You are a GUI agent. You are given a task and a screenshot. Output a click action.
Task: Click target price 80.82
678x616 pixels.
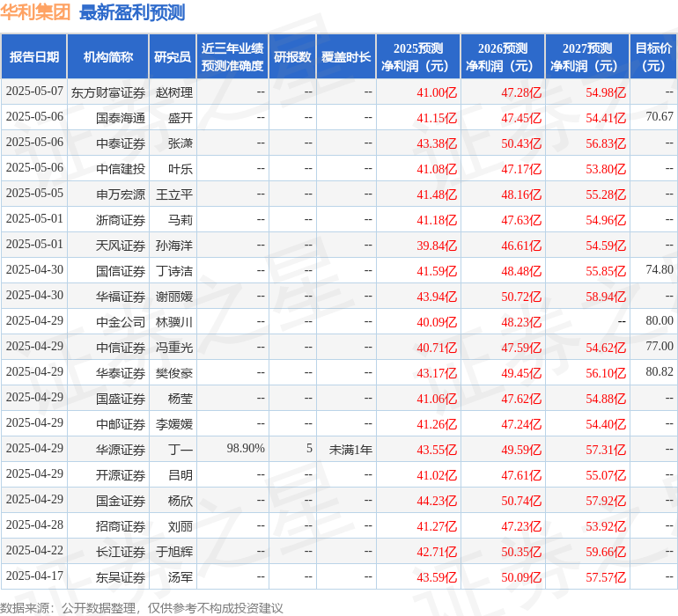[x=660, y=371]
